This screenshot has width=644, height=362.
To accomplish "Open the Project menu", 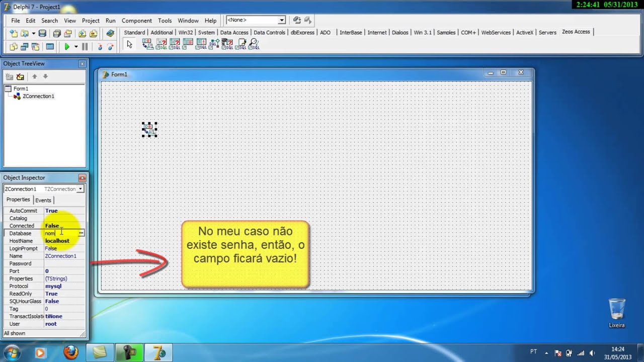I will coord(91,21).
